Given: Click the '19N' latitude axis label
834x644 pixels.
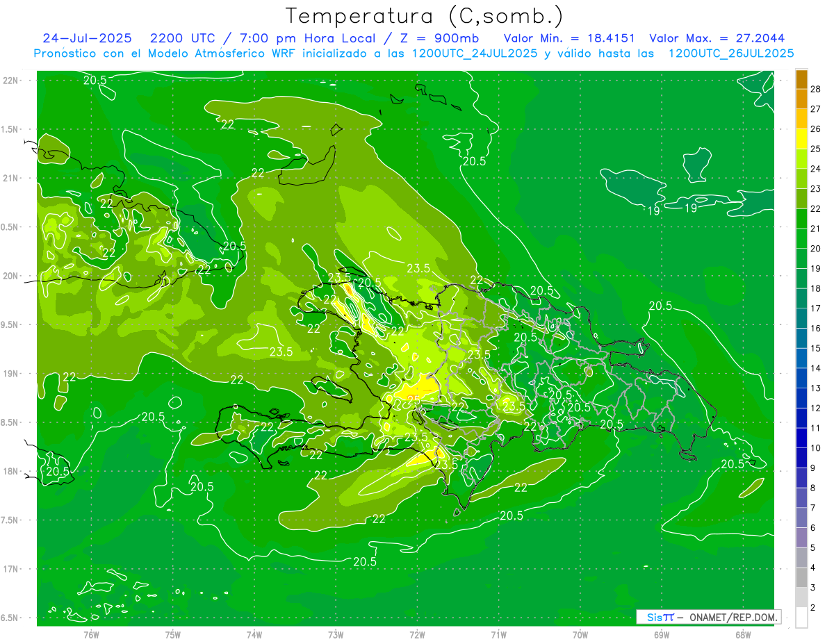Looking at the screenshot, I should tap(10, 373).
